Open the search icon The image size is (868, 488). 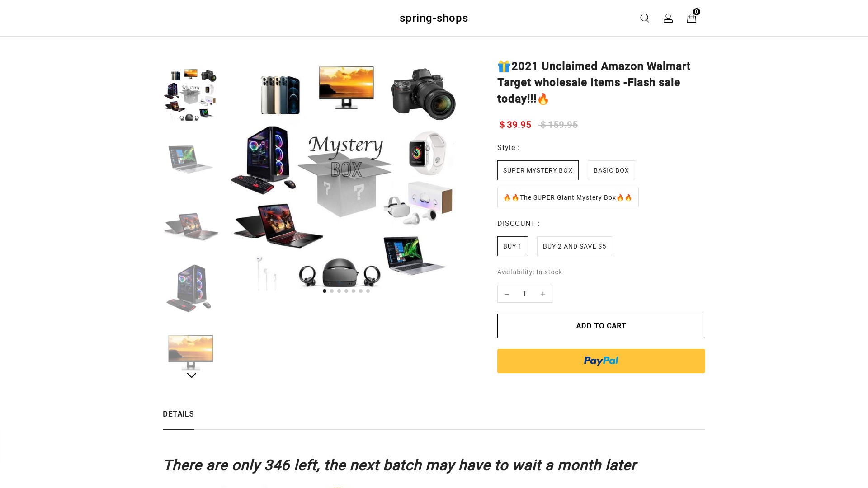[x=644, y=18]
